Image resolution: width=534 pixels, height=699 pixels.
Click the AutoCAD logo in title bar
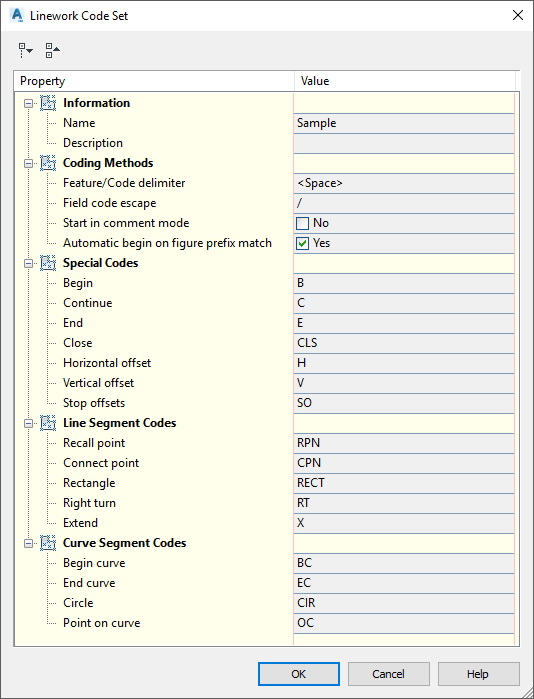click(17, 15)
